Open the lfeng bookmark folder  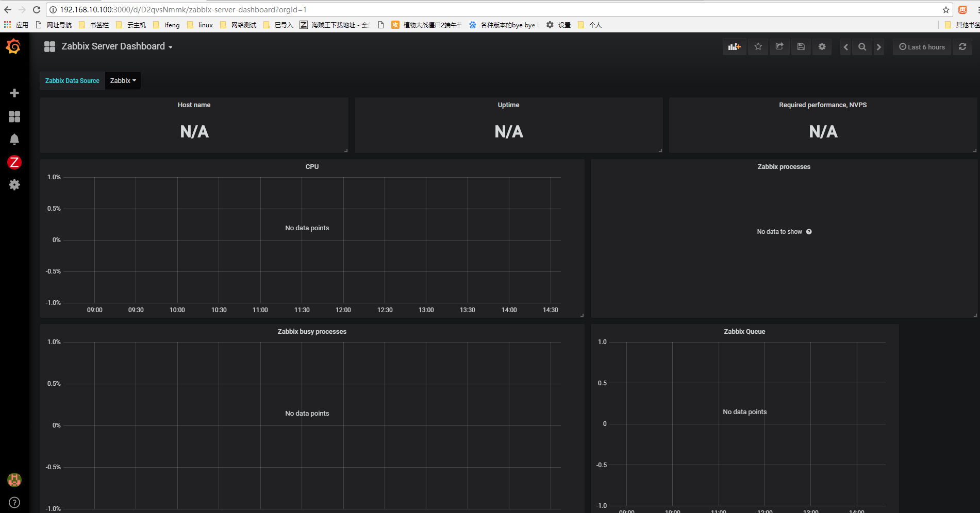click(x=166, y=25)
